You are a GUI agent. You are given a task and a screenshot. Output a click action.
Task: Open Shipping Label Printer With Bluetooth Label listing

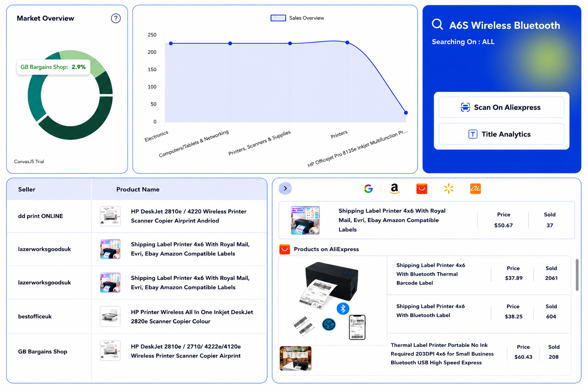(x=430, y=311)
